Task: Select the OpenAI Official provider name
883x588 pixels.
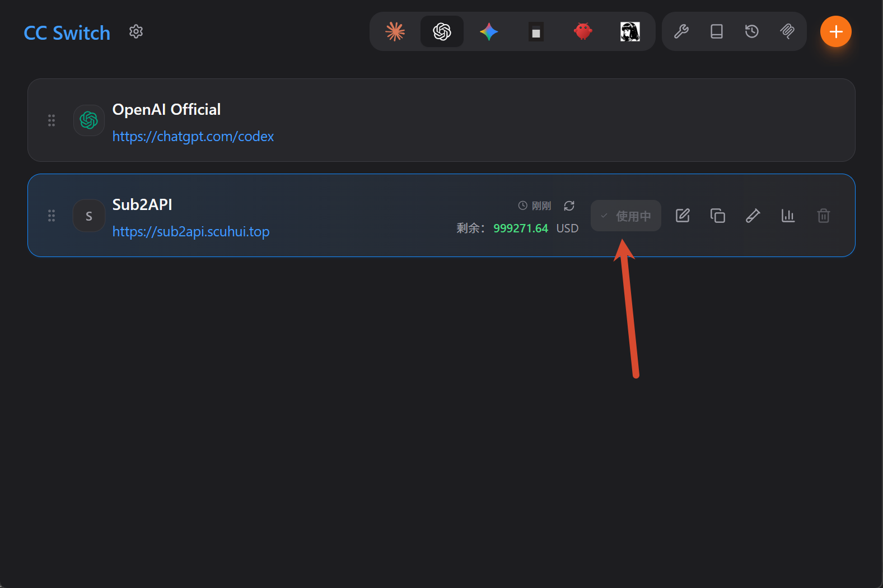Action: [x=166, y=109]
